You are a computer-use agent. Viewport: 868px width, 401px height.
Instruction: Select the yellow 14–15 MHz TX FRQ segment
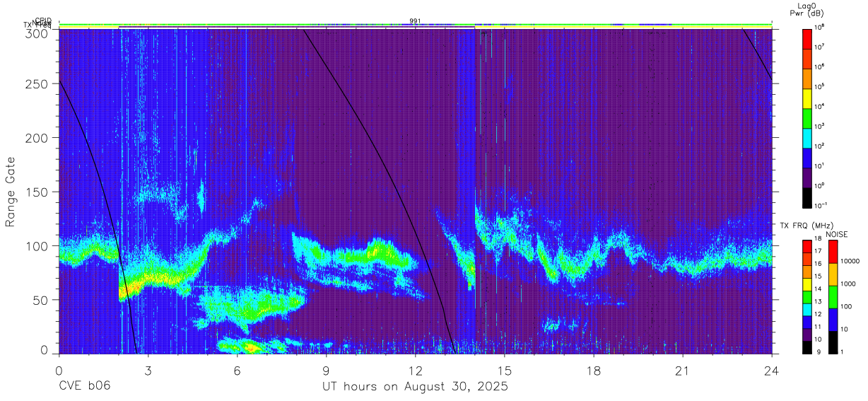click(x=807, y=284)
